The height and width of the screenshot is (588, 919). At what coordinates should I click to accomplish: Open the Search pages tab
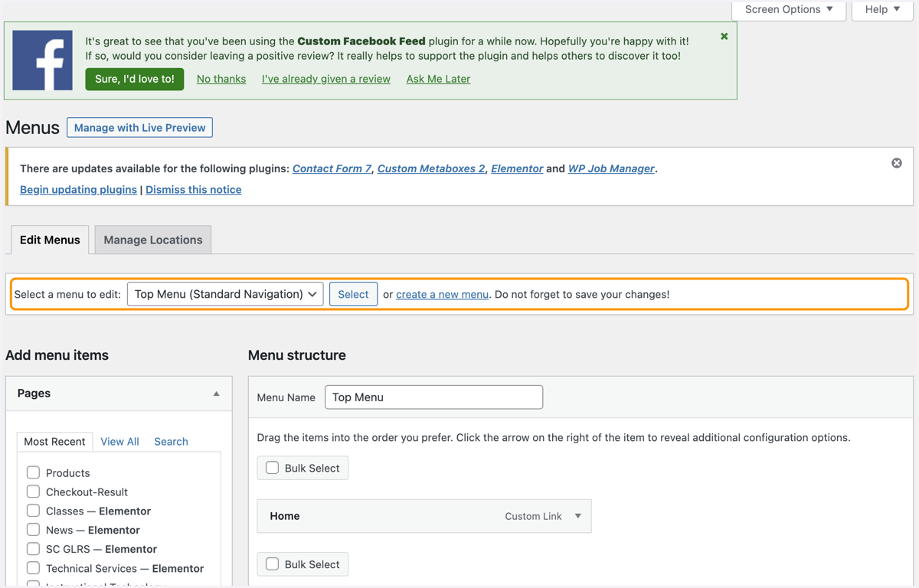pyautogui.click(x=171, y=442)
